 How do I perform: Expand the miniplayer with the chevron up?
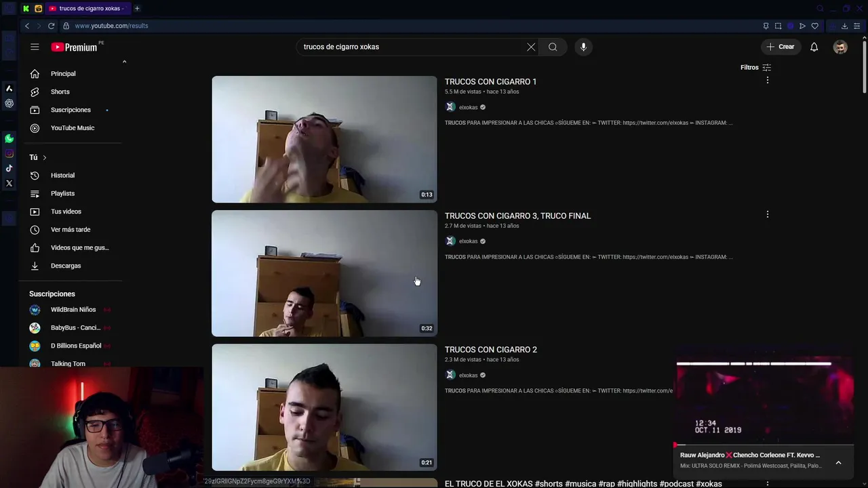click(x=838, y=462)
